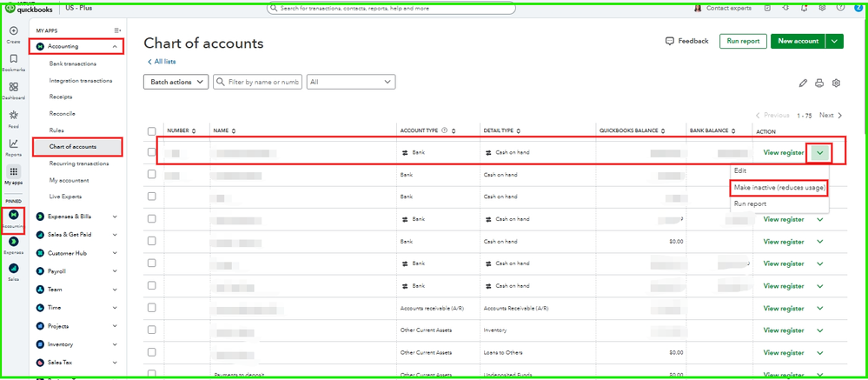
Task: Collapse the Accounting section in sidebar
Action: pos(115,47)
